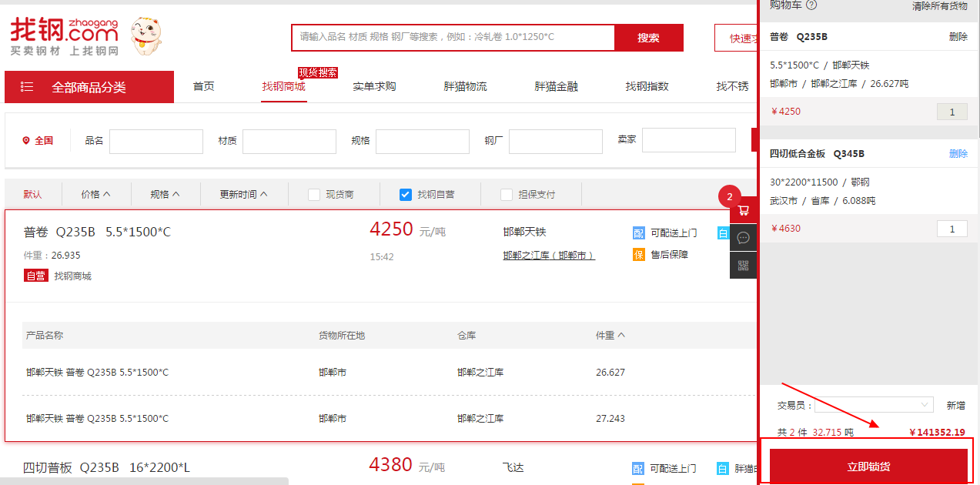Open the shopping cart sidebar icon
The height and width of the screenshot is (485, 980).
click(x=743, y=210)
